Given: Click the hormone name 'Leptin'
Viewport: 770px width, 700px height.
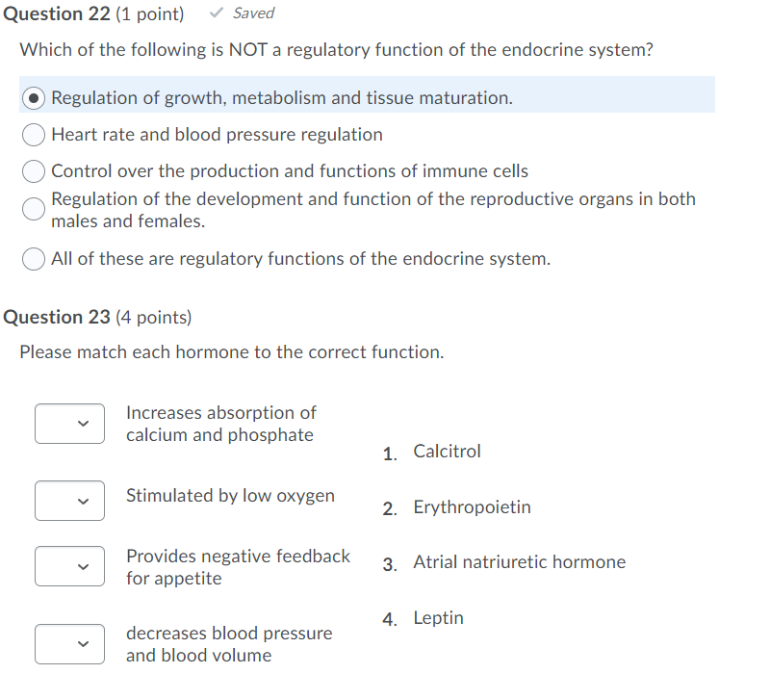Looking at the screenshot, I should 438,617.
